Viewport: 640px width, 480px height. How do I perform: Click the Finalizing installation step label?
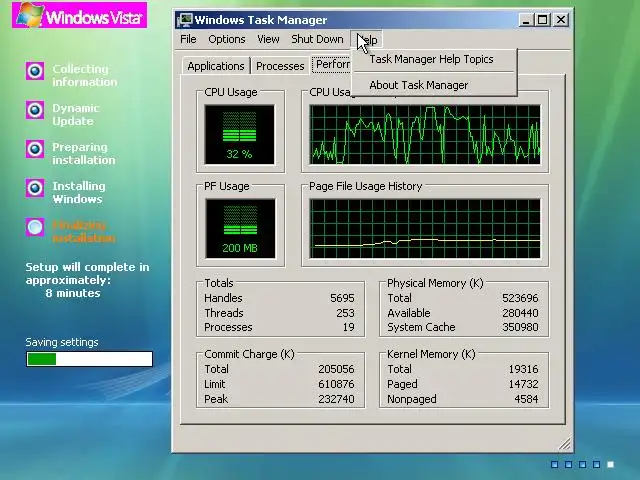(x=84, y=231)
